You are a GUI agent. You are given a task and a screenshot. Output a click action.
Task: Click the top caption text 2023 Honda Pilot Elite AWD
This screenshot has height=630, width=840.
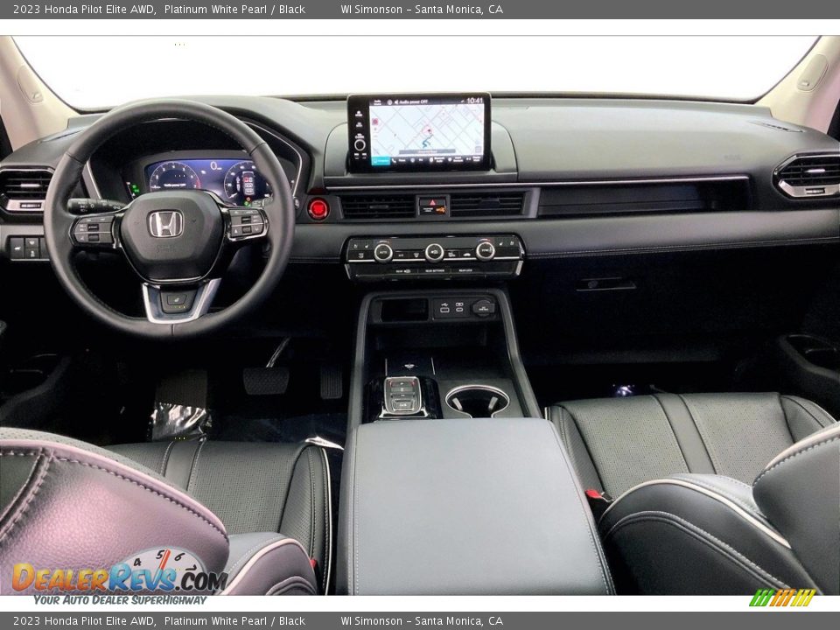84,9
